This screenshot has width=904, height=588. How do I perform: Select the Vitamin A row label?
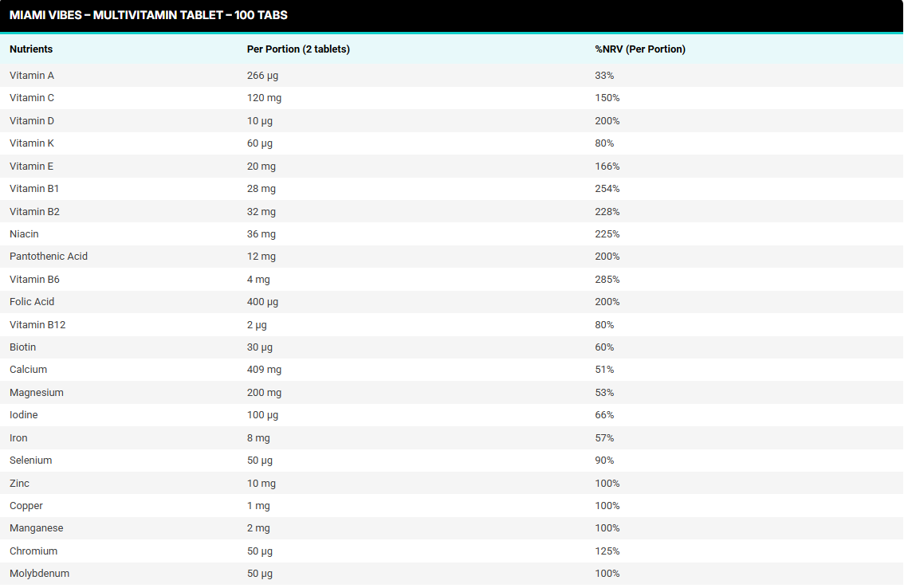tap(32, 76)
